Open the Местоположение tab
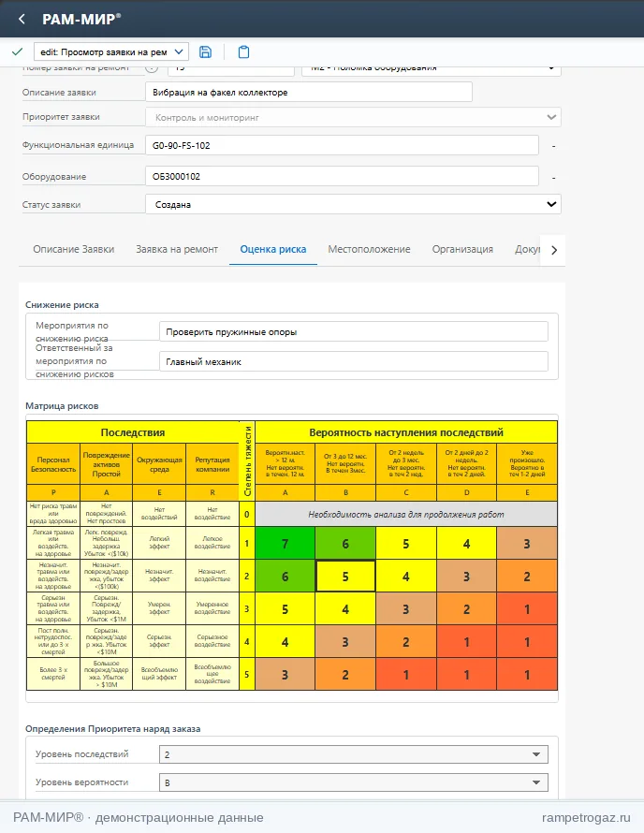 click(370, 249)
